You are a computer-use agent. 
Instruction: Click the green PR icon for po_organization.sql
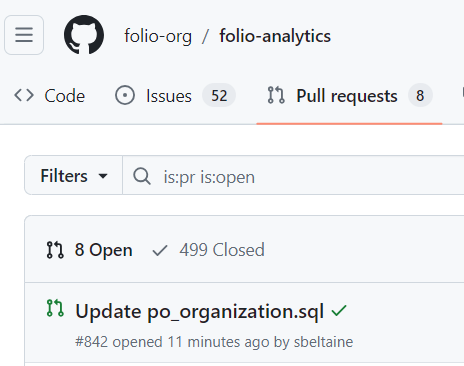pos(55,308)
